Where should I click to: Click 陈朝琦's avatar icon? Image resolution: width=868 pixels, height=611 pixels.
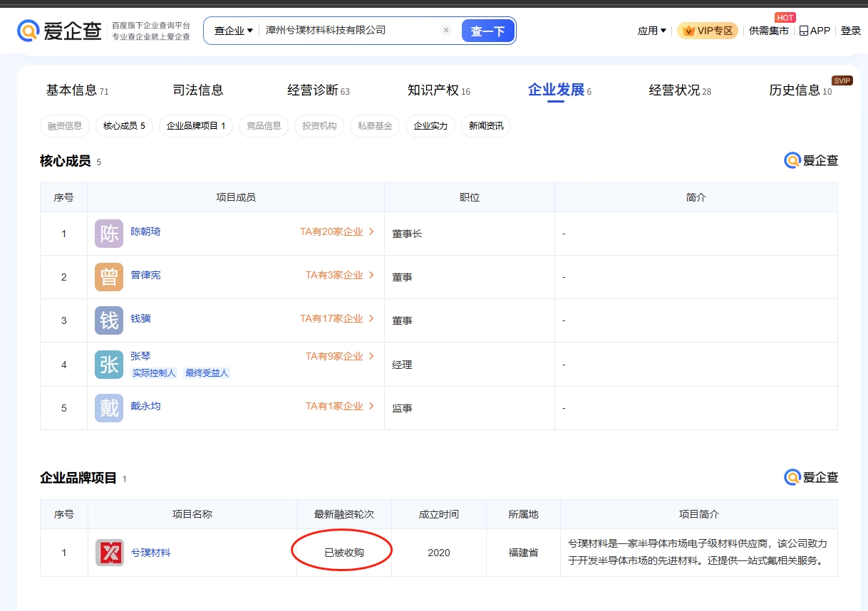[109, 234]
